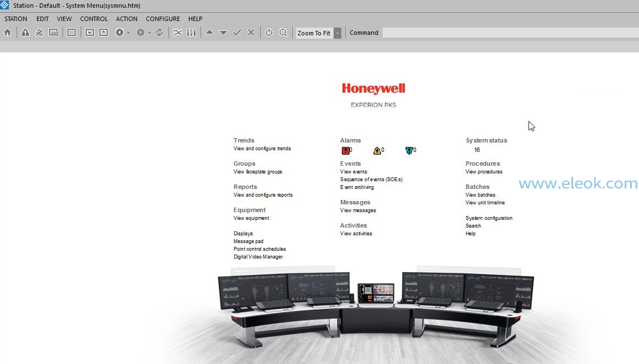
Task: Open the Alarm Summary toolbar icon
Action: pyautogui.click(x=25, y=33)
